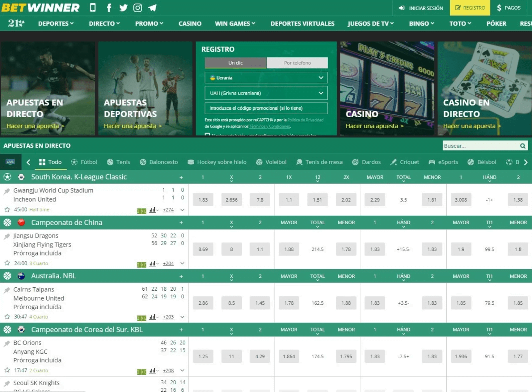
Task: Pin the BC Orions match
Action: pyautogui.click(x=7, y=343)
